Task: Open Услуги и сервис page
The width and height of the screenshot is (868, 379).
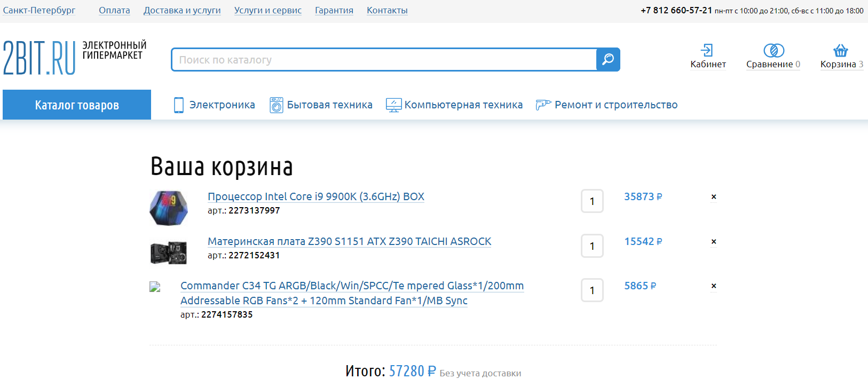Action: pos(268,10)
